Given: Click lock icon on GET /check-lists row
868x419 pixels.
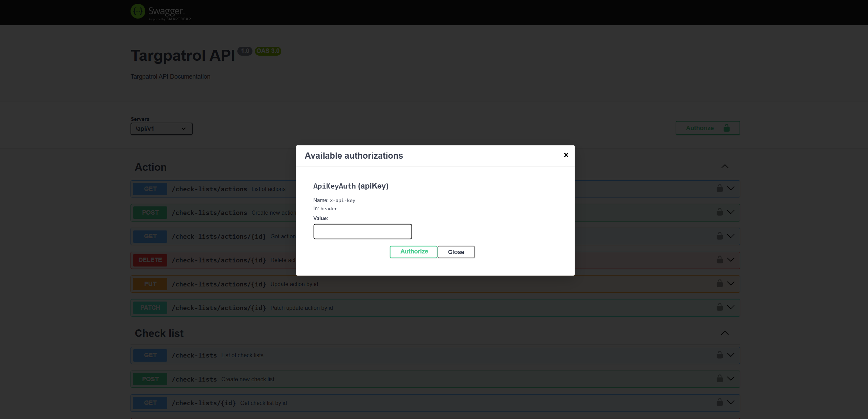Looking at the screenshot, I should tap(720, 355).
